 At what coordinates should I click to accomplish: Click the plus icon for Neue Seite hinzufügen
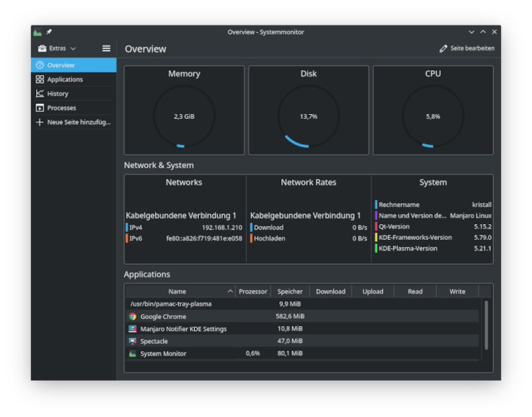click(40, 122)
